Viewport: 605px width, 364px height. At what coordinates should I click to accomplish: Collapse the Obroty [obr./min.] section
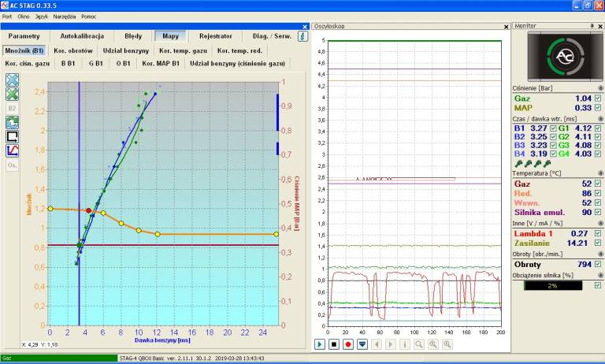tap(600, 254)
